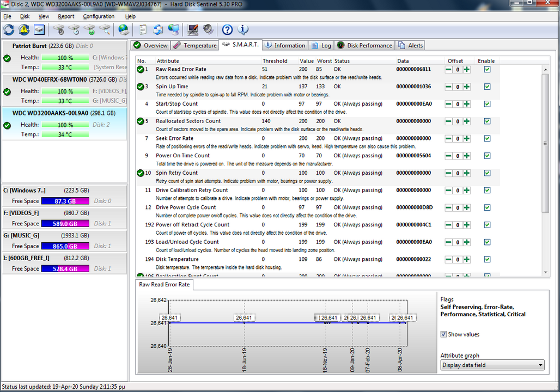560x392 pixels.
Task: Toggle Enable checkbox for Start/Stop Count
Action: 487,103
